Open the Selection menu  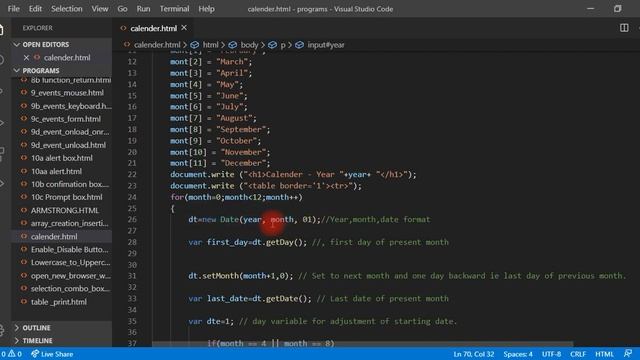(67, 9)
